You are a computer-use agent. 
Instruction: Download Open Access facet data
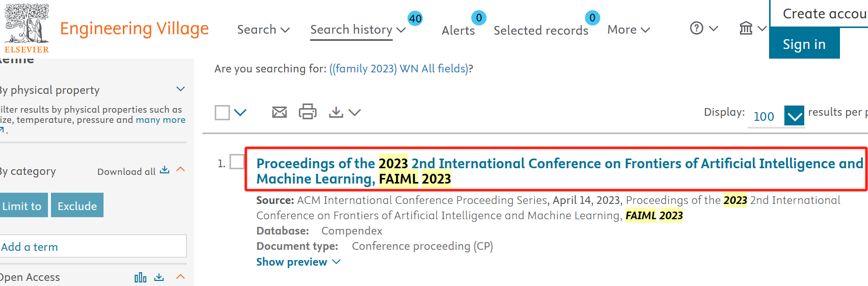pos(159,277)
